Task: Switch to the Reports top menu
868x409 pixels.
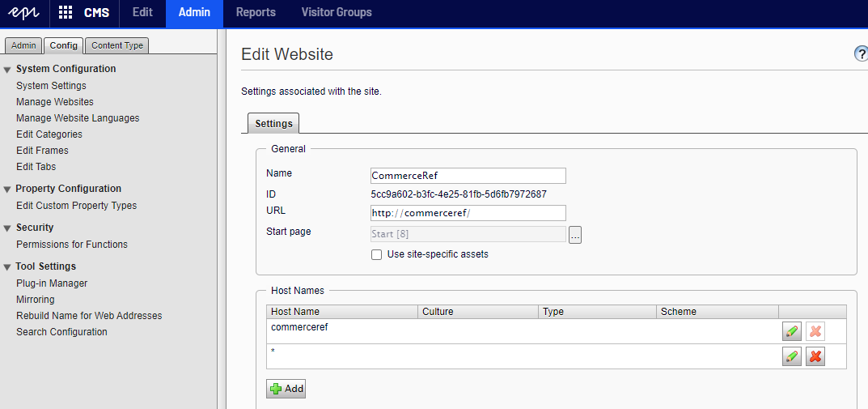Action: pos(256,13)
